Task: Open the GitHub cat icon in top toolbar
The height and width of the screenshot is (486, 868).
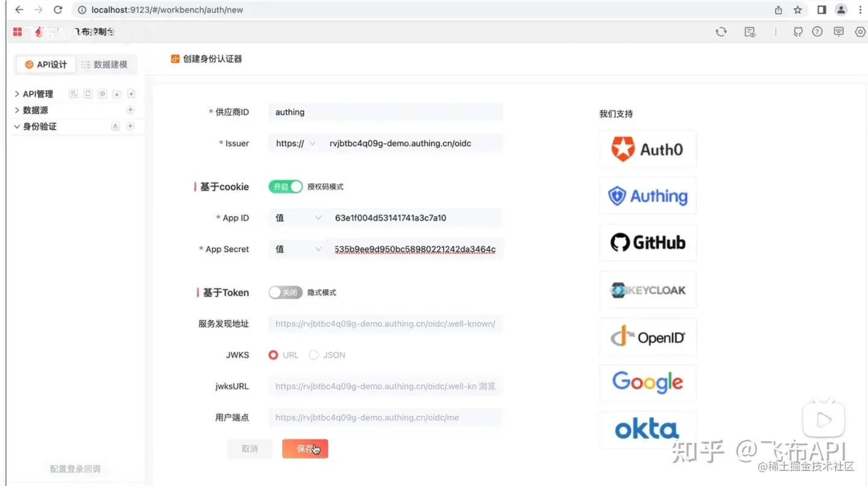Action: pyautogui.click(x=798, y=32)
